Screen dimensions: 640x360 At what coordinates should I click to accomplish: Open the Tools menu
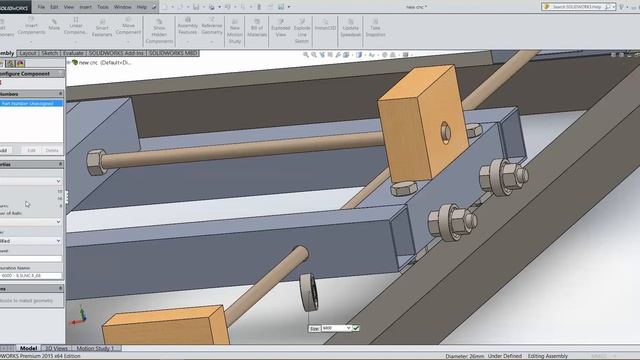click(x=103, y=7)
